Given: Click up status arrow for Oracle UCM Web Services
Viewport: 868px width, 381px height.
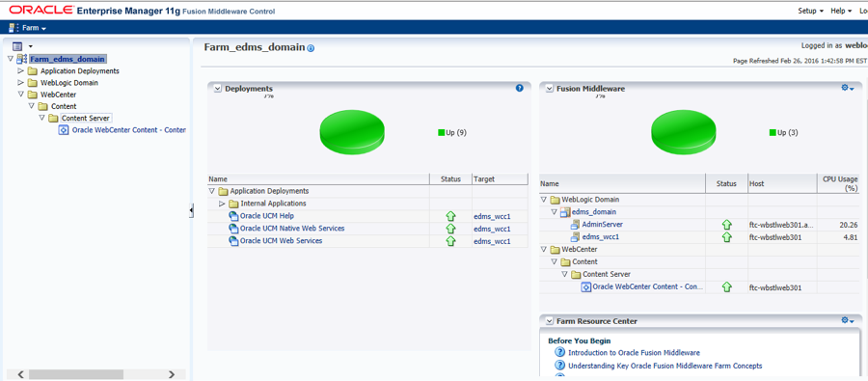Looking at the screenshot, I should pyautogui.click(x=450, y=241).
